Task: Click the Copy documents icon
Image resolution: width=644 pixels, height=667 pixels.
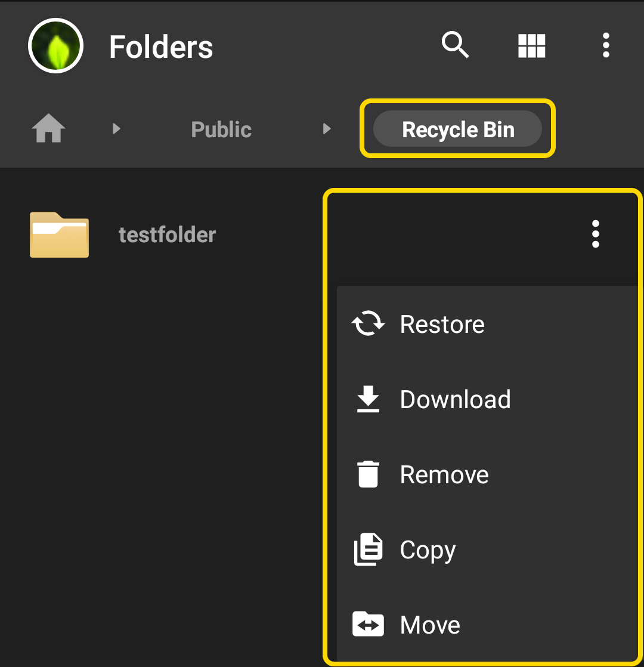Action: (368, 549)
